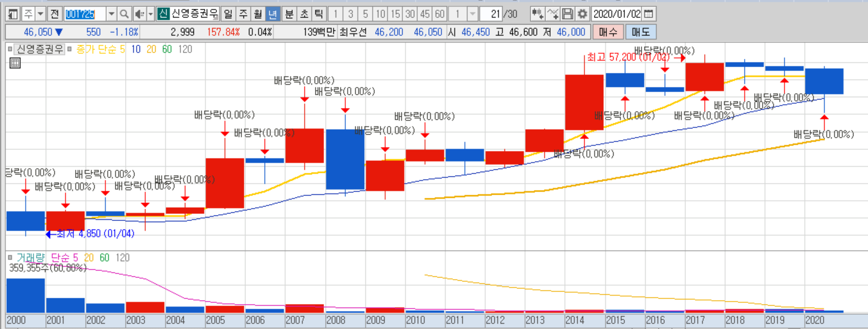Select the 1 interval button
This screenshot has height=329, width=868.
click(x=336, y=14)
